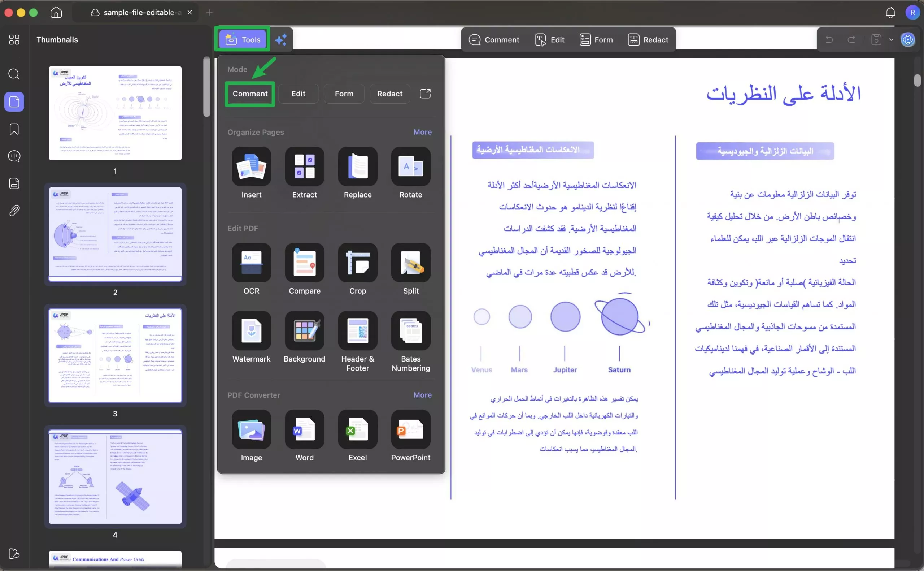The width and height of the screenshot is (924, 571).
Task: Click the icon at the sidebar bottom
Action: coord(14,554)
